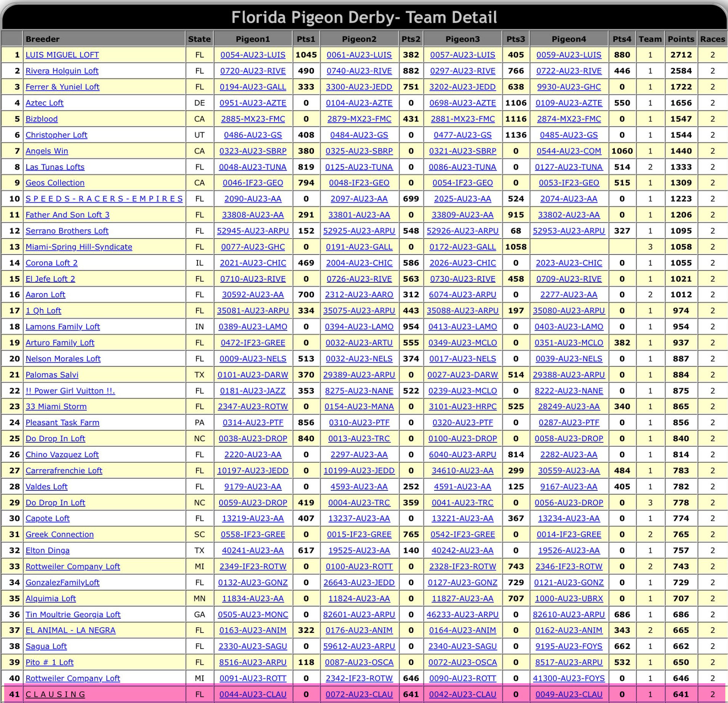Image resolution: width=728 pixels, height=703 pixels.
Task: Select the 1136 Pts3 value for Christopher Loft
Action: tap(515, 135)
